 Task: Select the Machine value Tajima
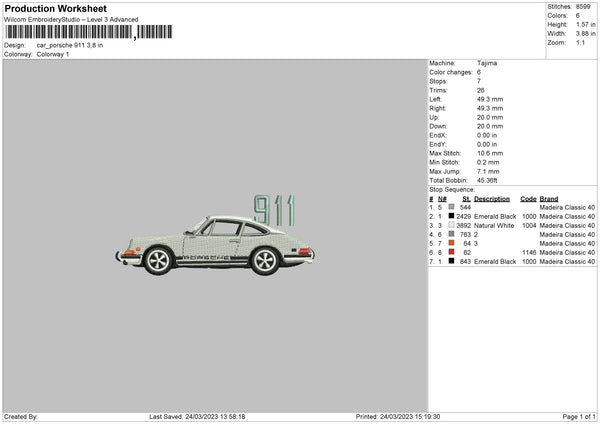487,63
